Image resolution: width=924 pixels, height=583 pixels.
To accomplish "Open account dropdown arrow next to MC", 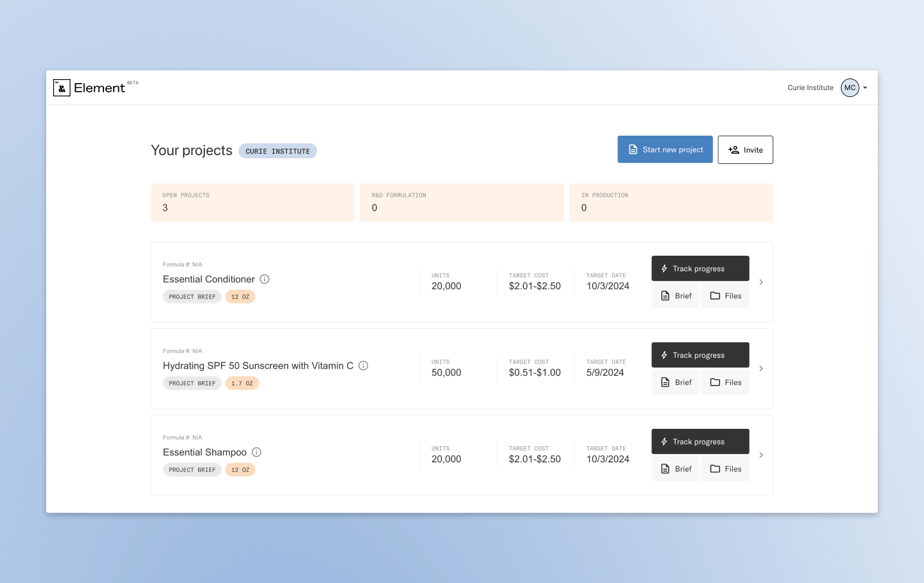I will 865,88.
